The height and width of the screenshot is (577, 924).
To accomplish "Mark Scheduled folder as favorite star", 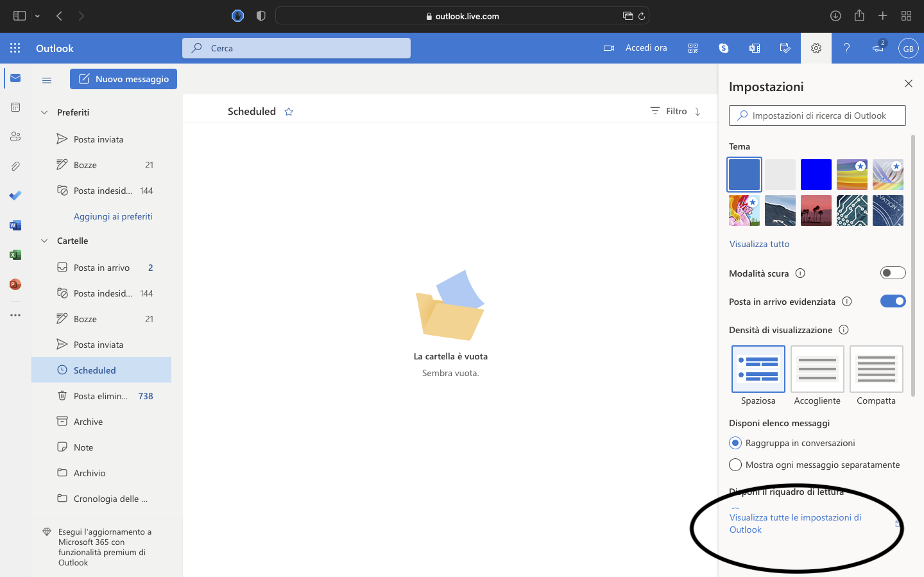I will pyautogui.click(x=289, y=112).
